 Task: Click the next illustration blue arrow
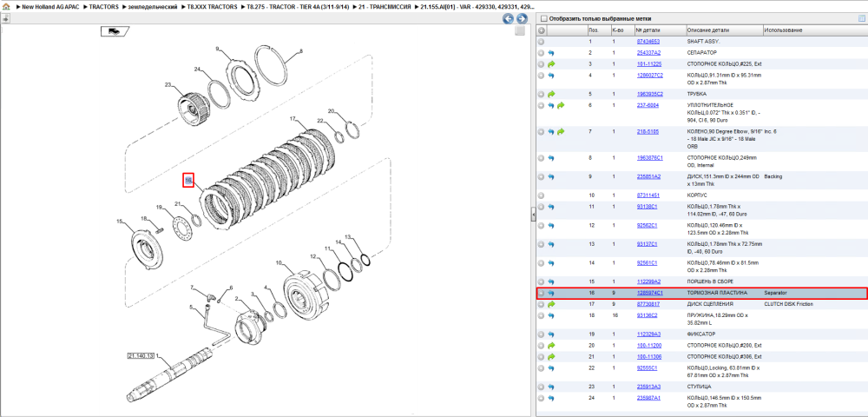(x=521, y=19)
